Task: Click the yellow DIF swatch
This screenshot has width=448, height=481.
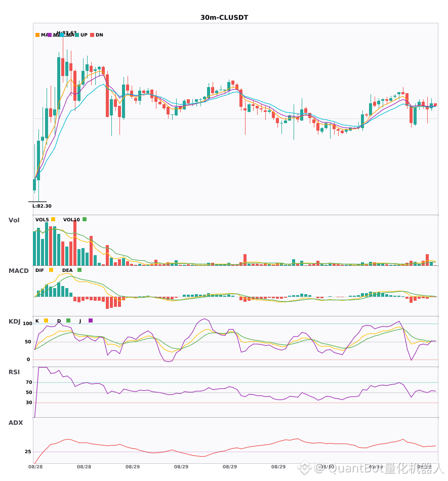Action: point(51,270)
